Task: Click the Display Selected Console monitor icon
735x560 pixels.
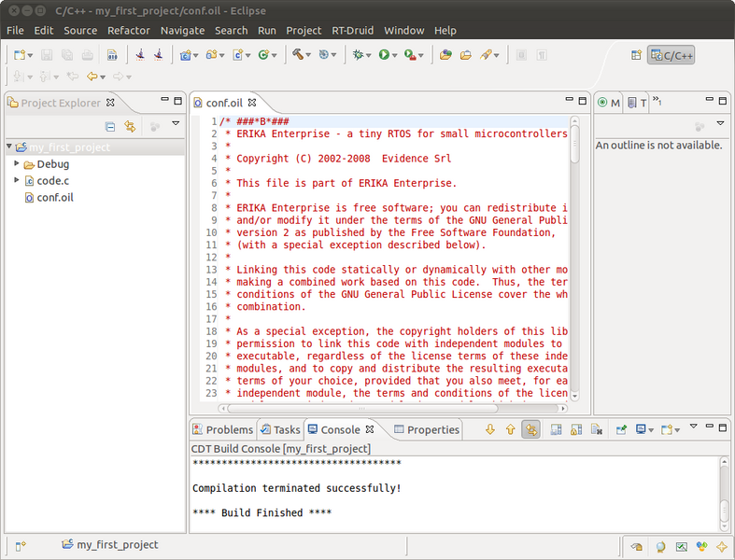Action: click(641, 429)
